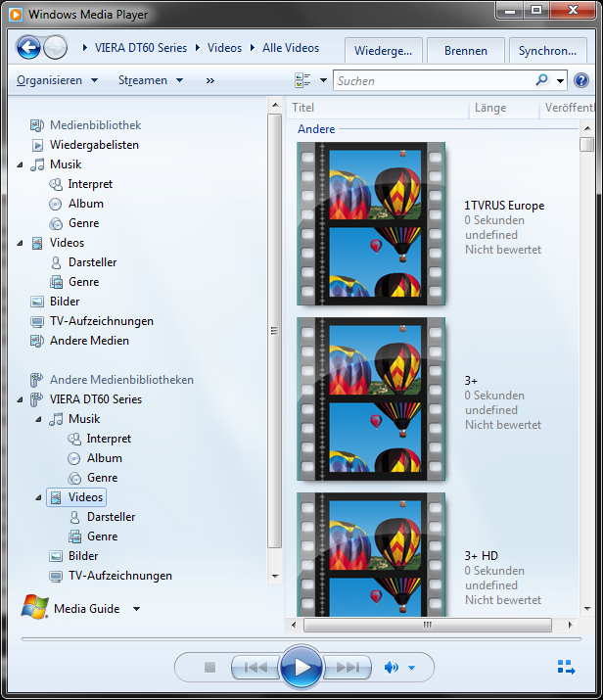Select the 3+ HD video thumbnail
Viewport: 603px width, 700px height.
[371, 554]
